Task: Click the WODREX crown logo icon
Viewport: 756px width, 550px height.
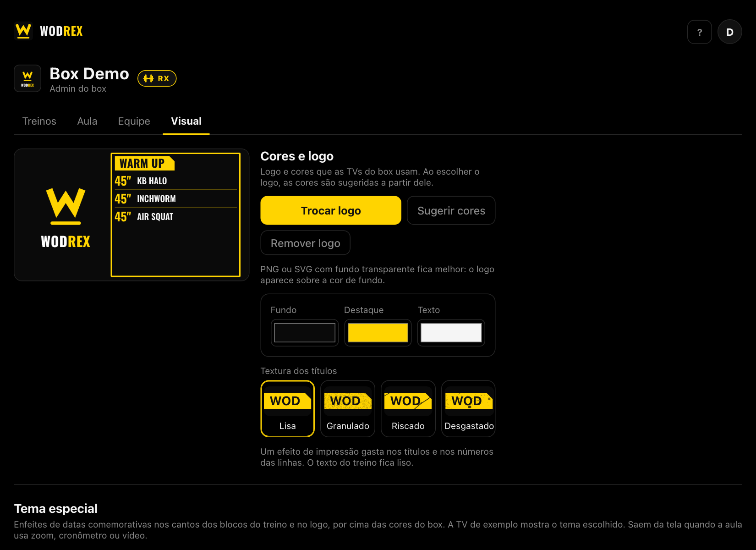Action: coord(23,31)
